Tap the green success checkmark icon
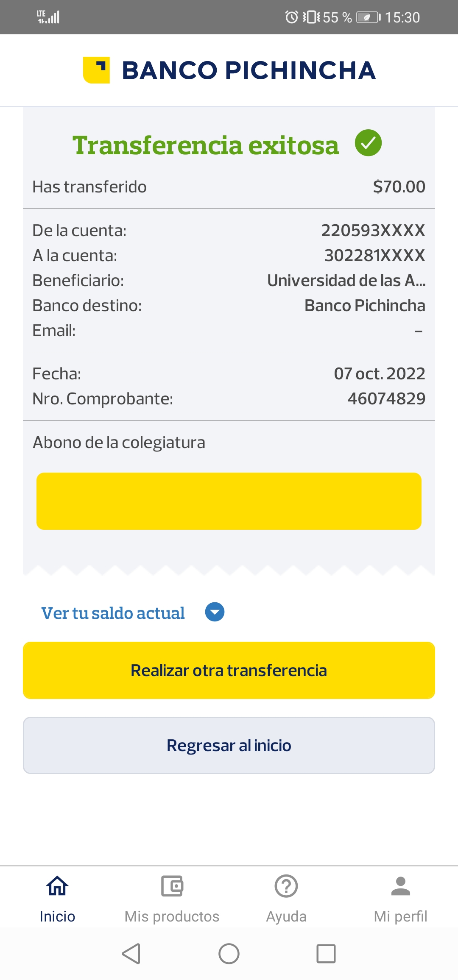 point(368,143)
